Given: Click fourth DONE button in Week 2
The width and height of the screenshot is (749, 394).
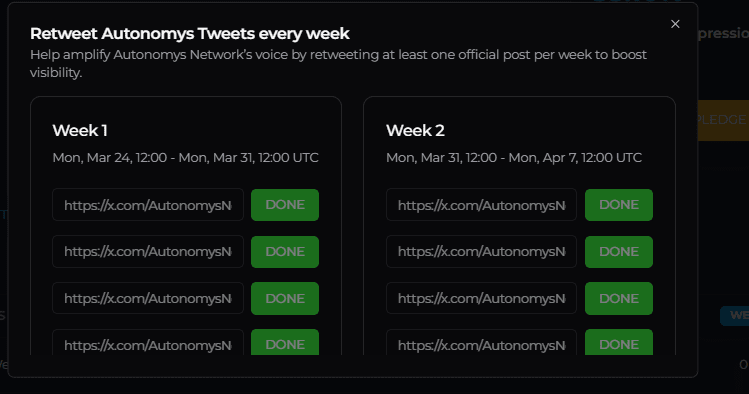Looking at the screenshot, I should tap(619, 342).
